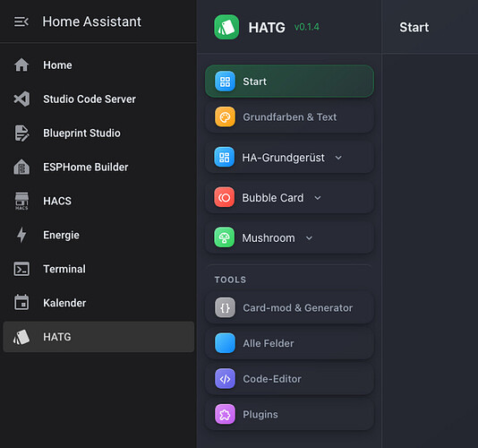Viewport: 478px width, 448px height.
Task: Click the v0.1.4 version label
Action: click(307, 27)
